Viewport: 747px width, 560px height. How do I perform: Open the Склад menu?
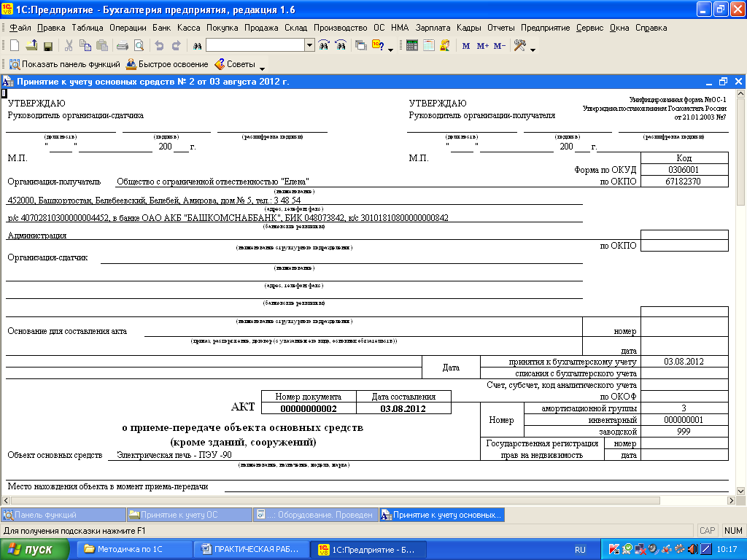296,28
